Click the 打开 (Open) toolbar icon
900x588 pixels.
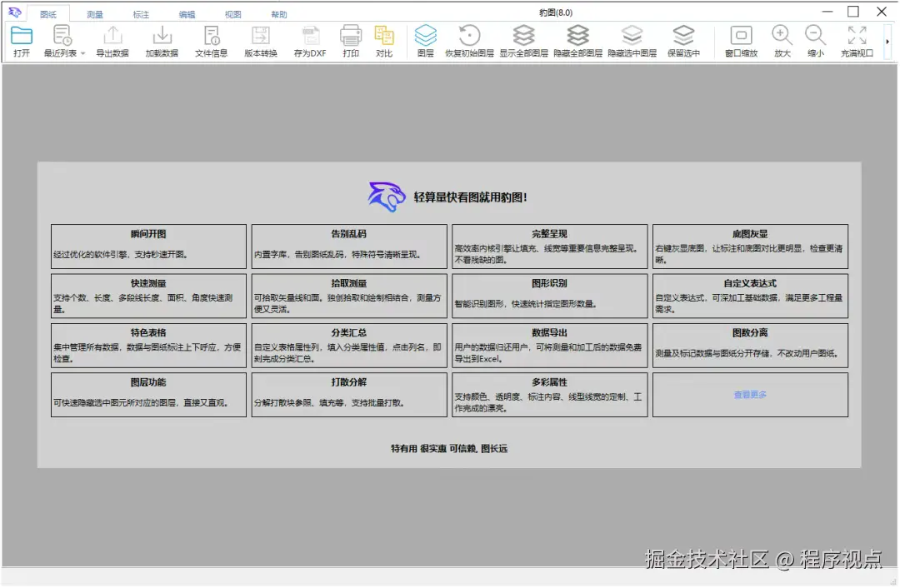coord(21,39)
